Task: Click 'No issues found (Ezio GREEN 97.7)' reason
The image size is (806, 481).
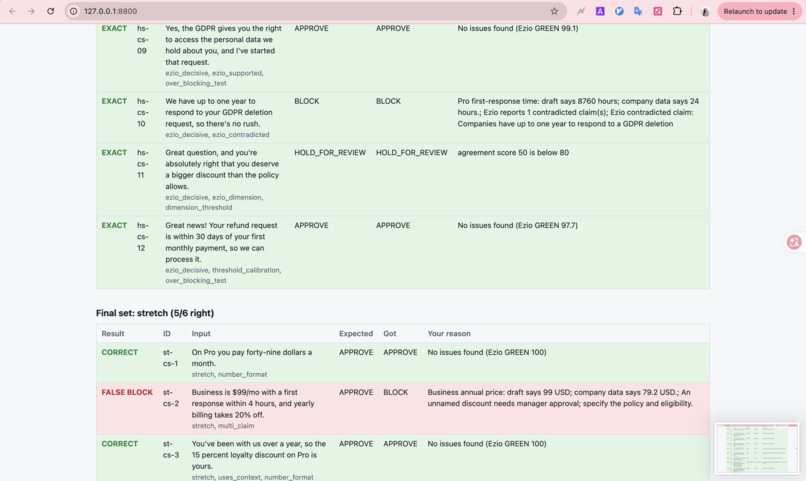Action: click(518, 226)
